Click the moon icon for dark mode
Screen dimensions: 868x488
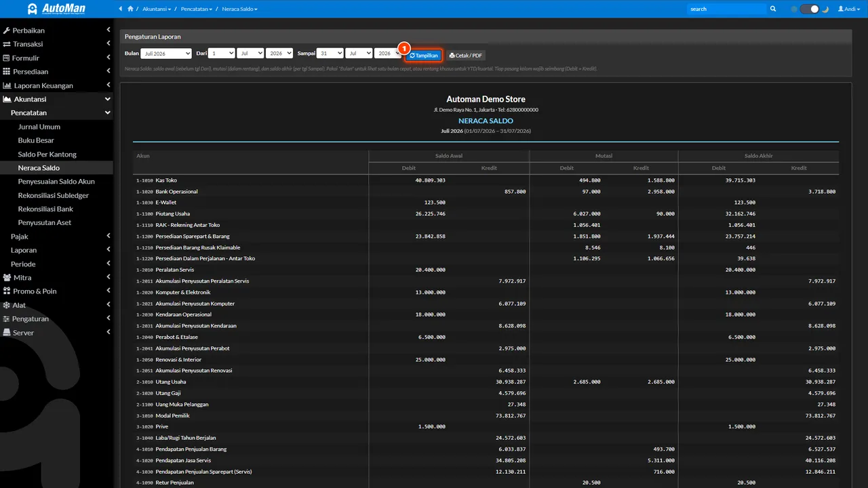[825, 9]
